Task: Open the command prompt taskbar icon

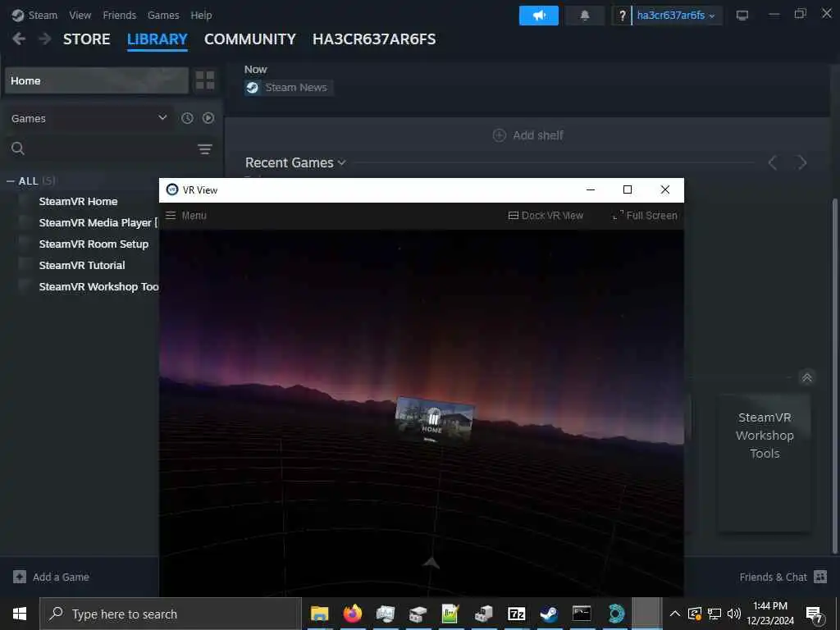Action: click(x=582, y=614)
